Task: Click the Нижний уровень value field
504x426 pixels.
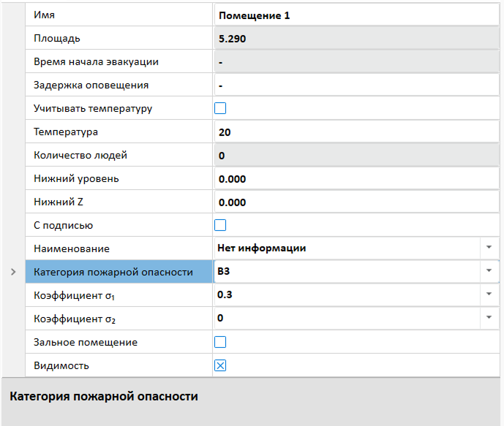Action: pyautogui.click(x=356, y=179)
